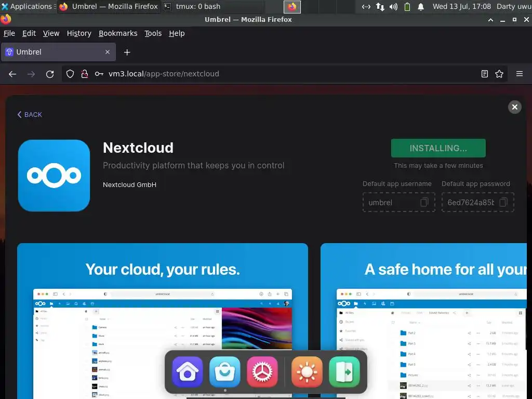Viewport: 532px width, 399px height.
Task: Click the Installing button
Action: [438, 148]
